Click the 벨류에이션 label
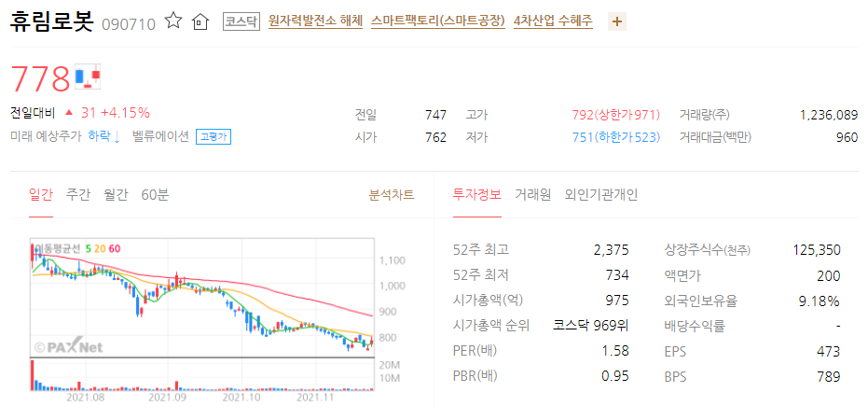868x420 pixels. (x=160, y=136)
